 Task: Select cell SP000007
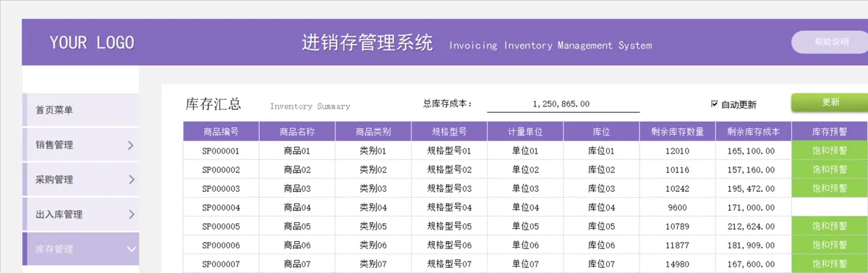click(x=221, y=264)
